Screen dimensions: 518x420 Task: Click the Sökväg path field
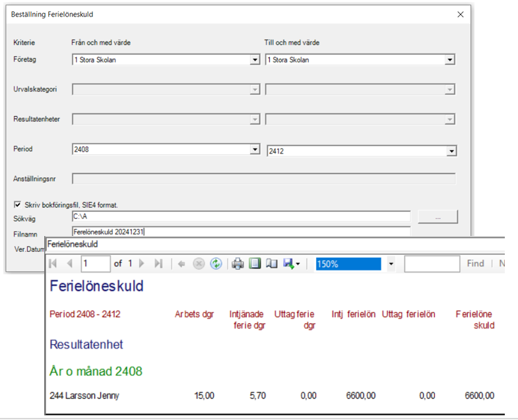click(241, 217)
